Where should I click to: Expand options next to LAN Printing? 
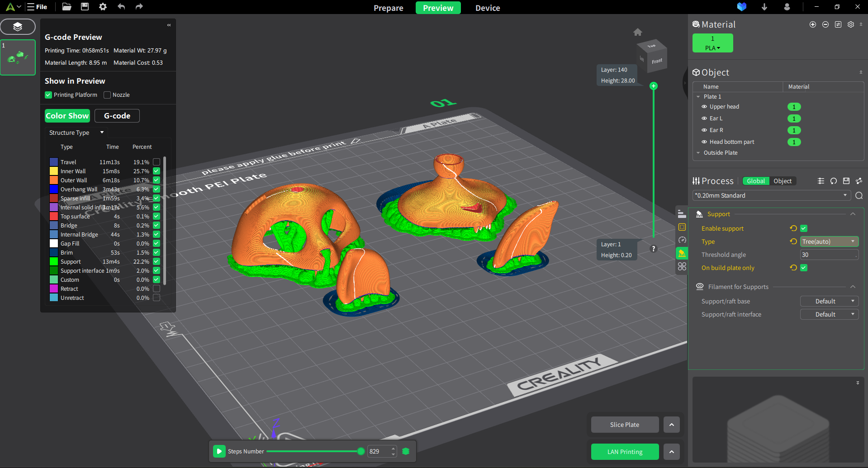tap(672, 451)
